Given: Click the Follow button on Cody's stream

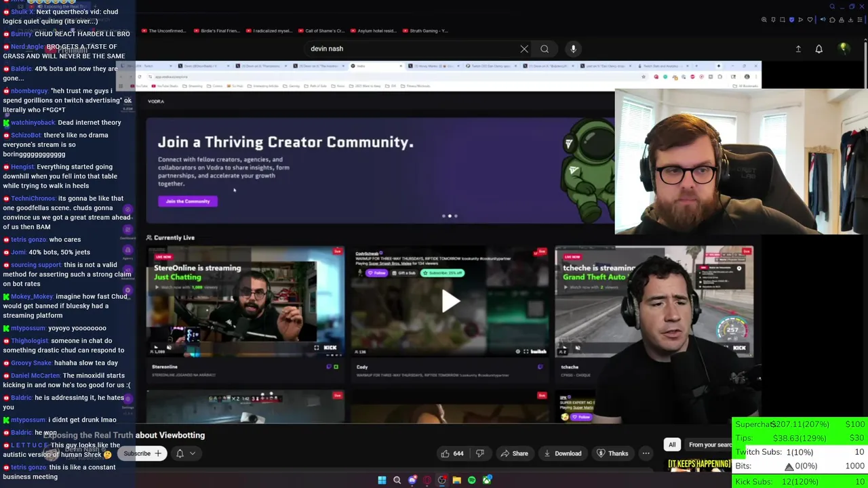Looking at the screenshot, I should coord(376,273).
